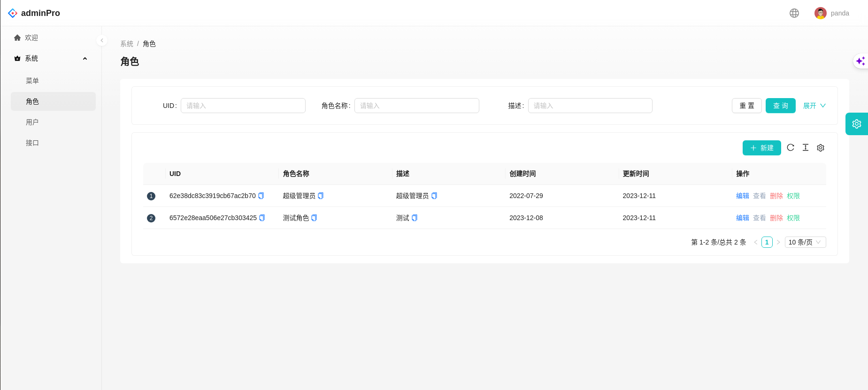Click the panda user avatar
Viewport: 868px width, 390px height.
tap(821, 13)
